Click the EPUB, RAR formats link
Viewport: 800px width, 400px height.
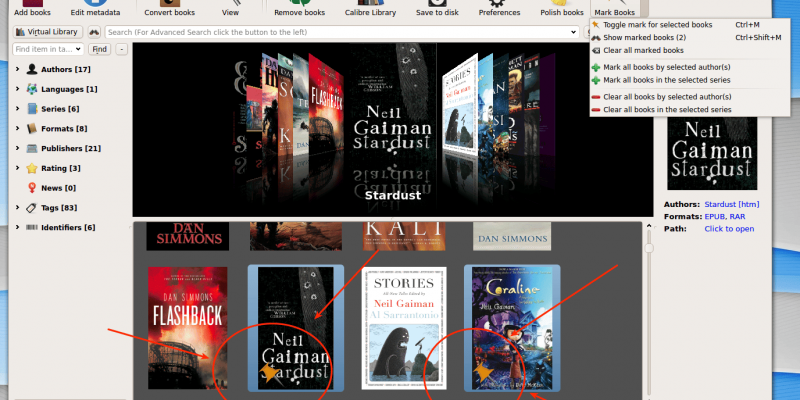coord(724,217)
